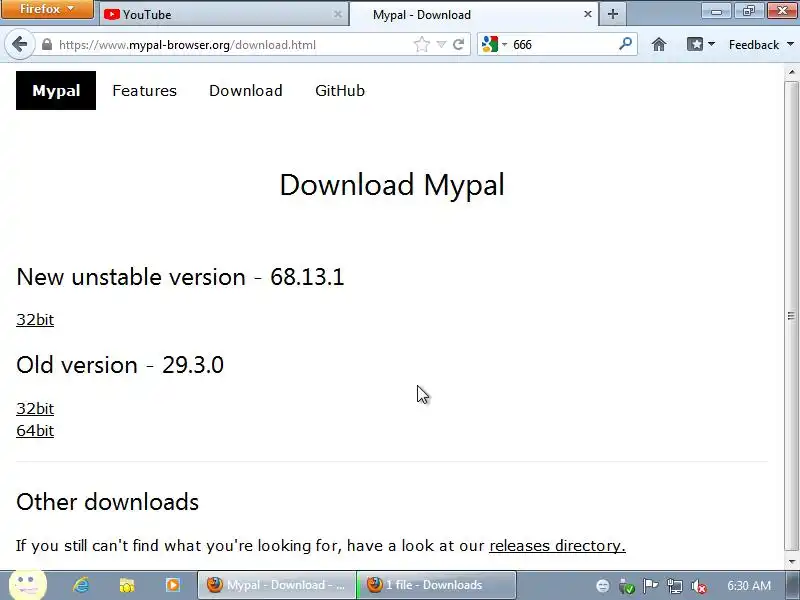Open the Feedback dropdown
This screenshot has width=800, height=600.
point(761,44)
